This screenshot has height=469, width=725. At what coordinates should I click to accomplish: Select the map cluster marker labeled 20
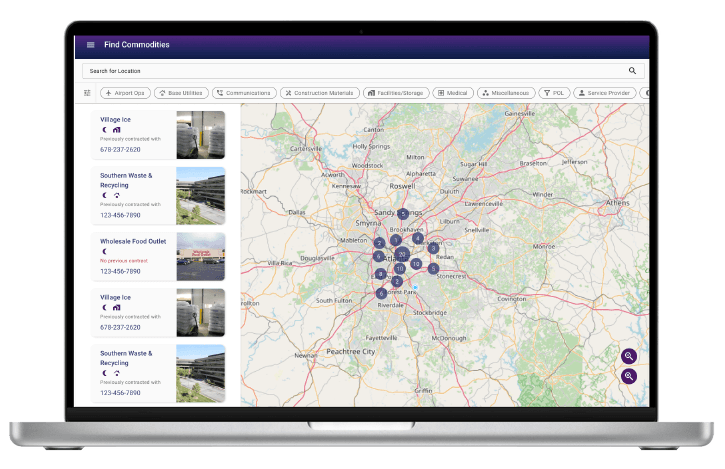[402, 254]
